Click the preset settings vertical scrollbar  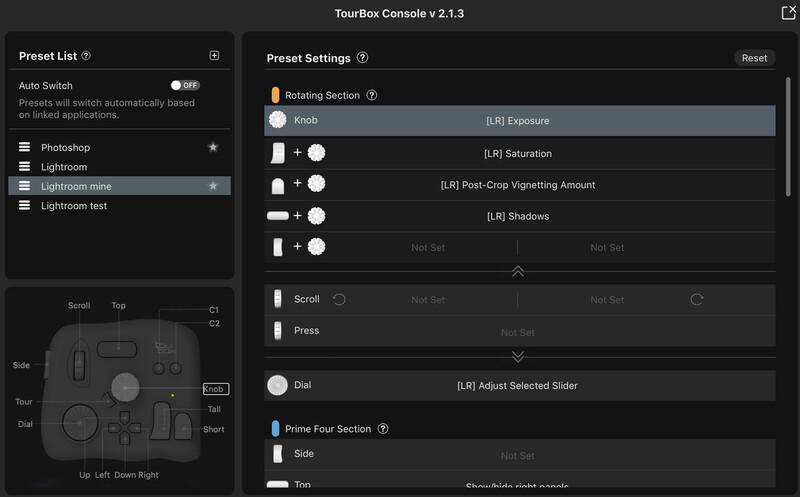tap(788, 137)
